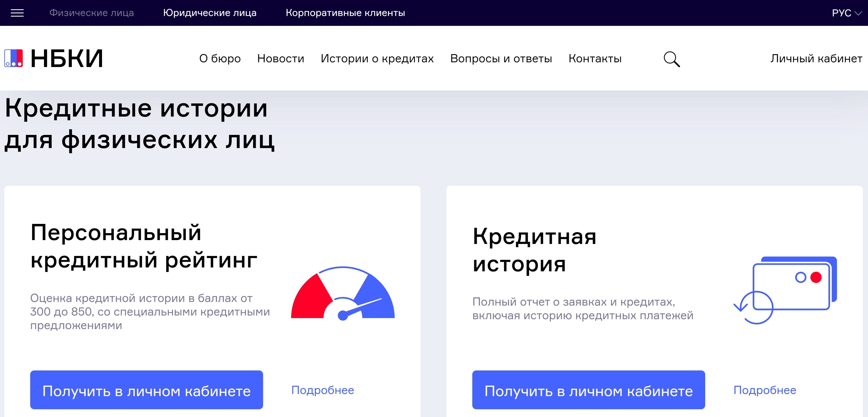Go to Новости section
This screenshot has width=868, height=417.
click(280, 58)
